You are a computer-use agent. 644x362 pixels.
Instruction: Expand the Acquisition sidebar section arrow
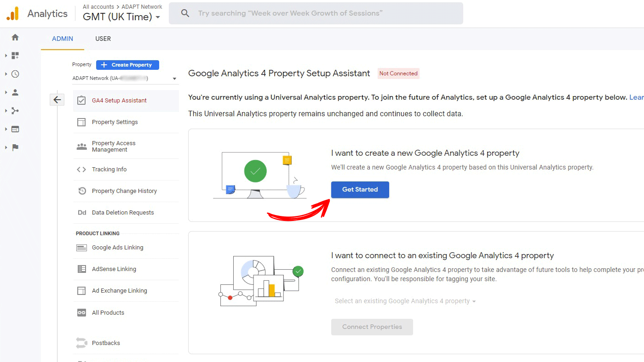click(x=6, y=111)
